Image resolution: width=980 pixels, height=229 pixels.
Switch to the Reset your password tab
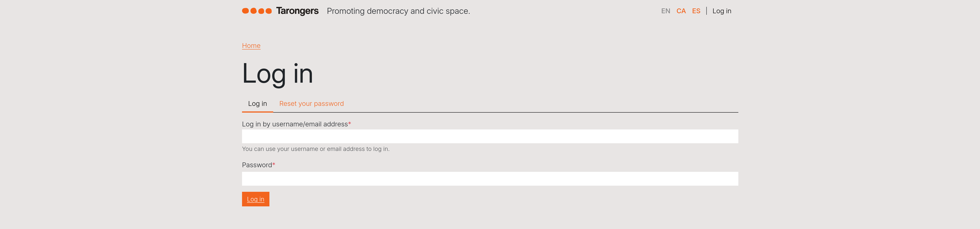[x=311, y=104]
